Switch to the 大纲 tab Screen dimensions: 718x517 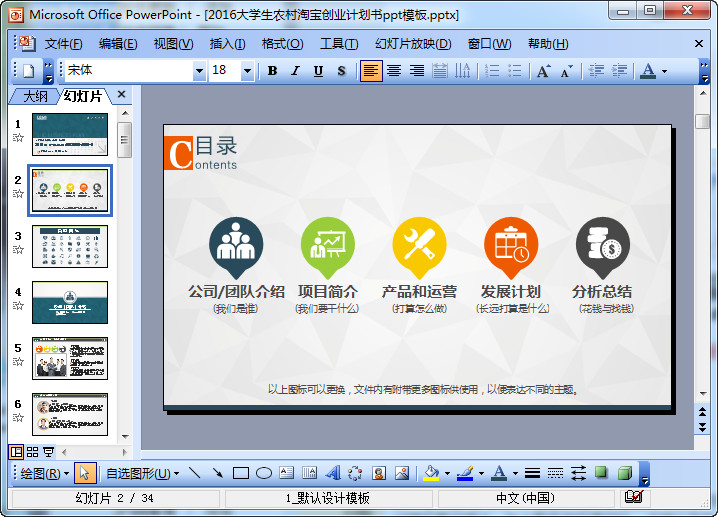(x=35, y=96)
